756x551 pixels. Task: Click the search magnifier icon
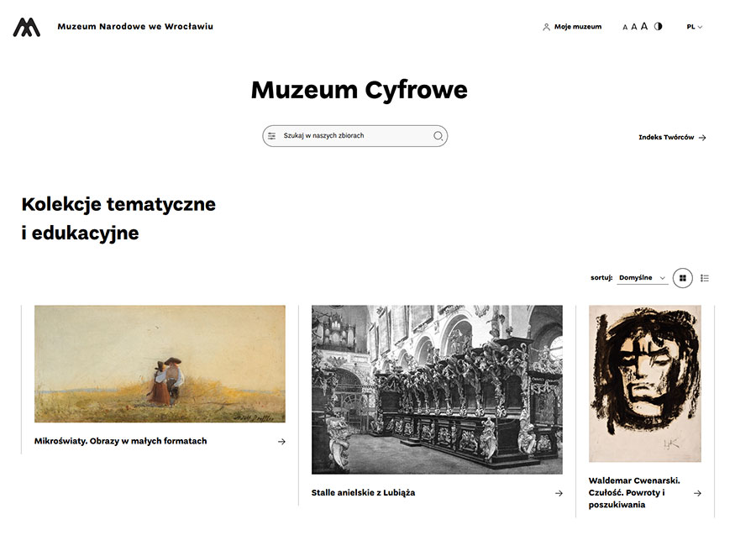click(x=438, y=135)
